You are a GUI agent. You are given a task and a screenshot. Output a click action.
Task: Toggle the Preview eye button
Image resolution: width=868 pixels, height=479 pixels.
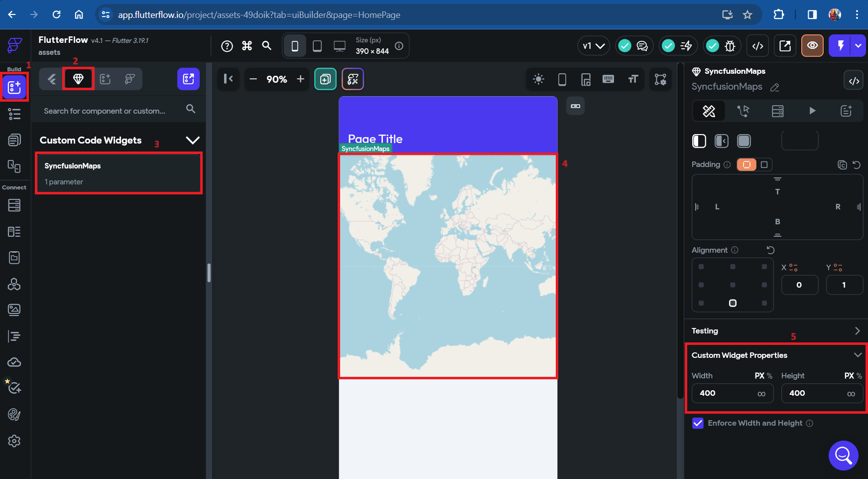point(812,46)
